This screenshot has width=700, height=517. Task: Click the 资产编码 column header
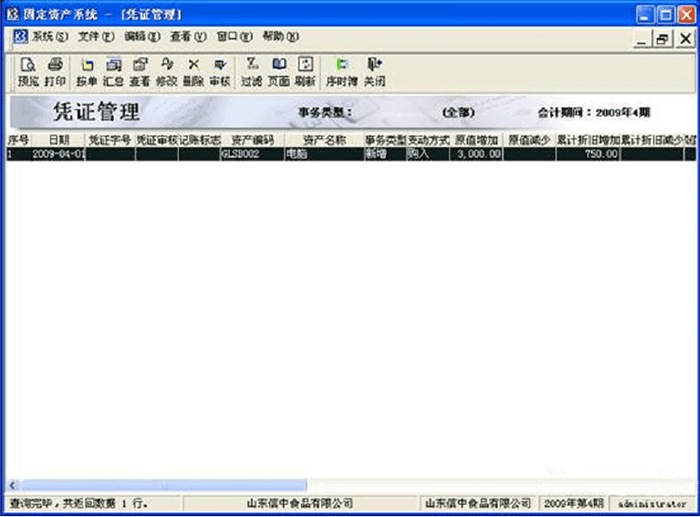[x=253, y=140]
